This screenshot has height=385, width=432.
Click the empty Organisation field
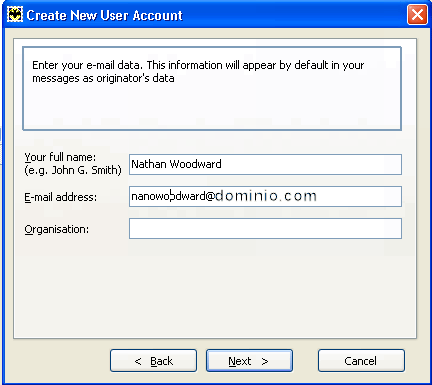click(x=265, y=228)
